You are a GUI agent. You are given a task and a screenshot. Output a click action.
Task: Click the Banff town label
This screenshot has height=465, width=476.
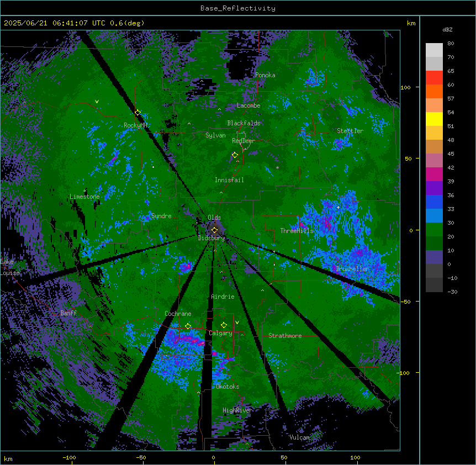tap(68, 313)
